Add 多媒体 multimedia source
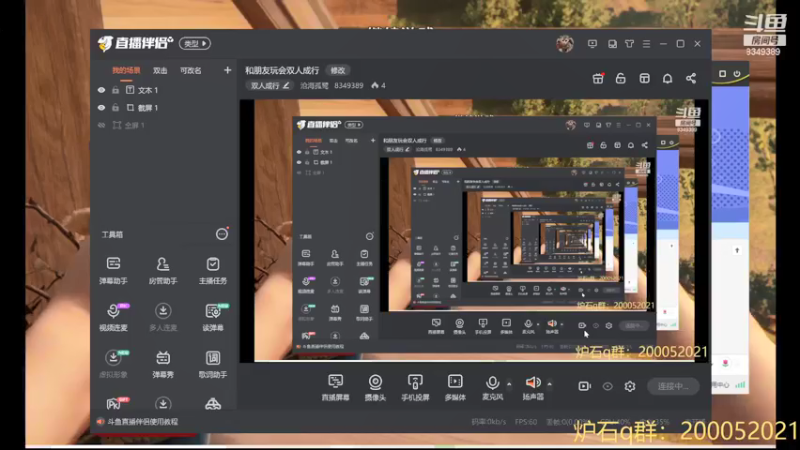The height and width of the screenshot is (450, 800). (455, 387)
